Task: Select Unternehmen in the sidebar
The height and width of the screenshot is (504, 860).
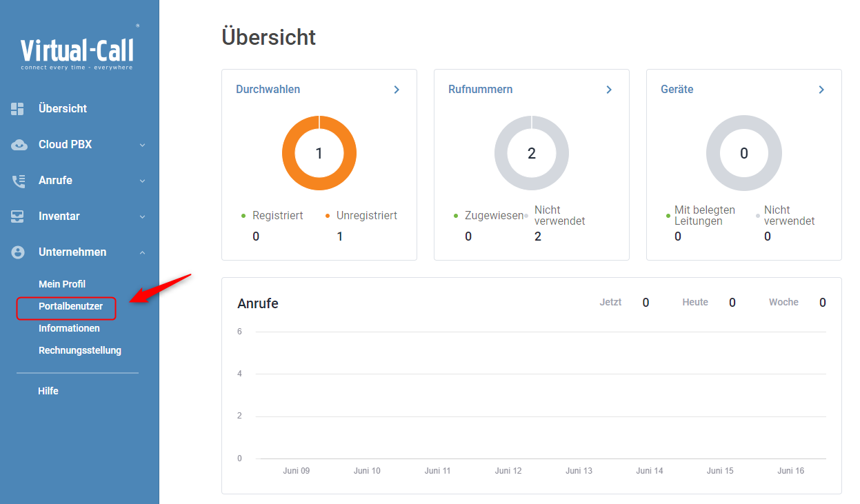Action: coord(72,252)
